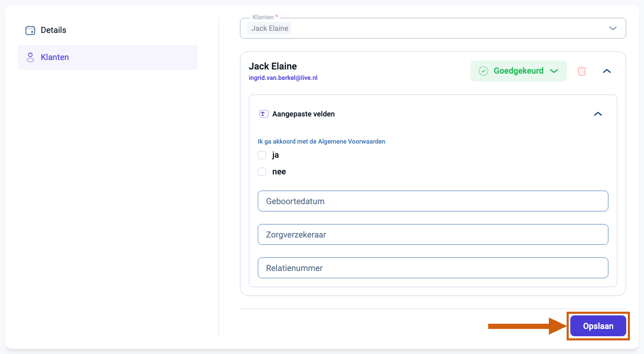Focus the Geboortedatum input field

coord(433,201)
